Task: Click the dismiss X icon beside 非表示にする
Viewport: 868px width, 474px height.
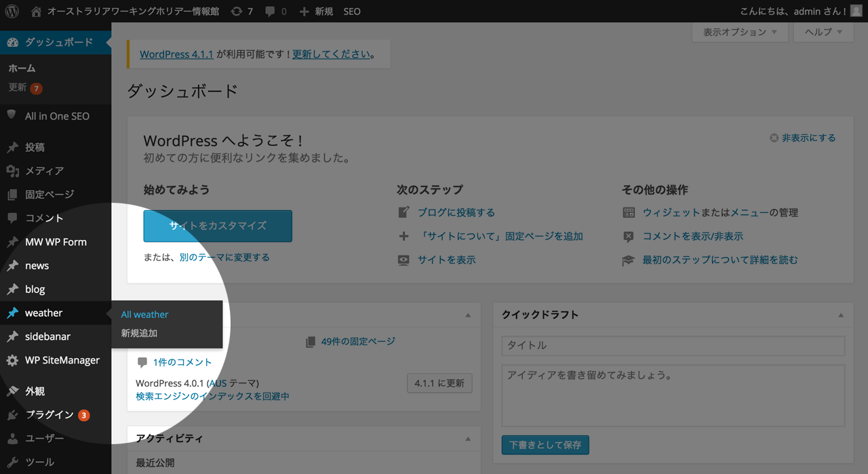Action: 774,138
